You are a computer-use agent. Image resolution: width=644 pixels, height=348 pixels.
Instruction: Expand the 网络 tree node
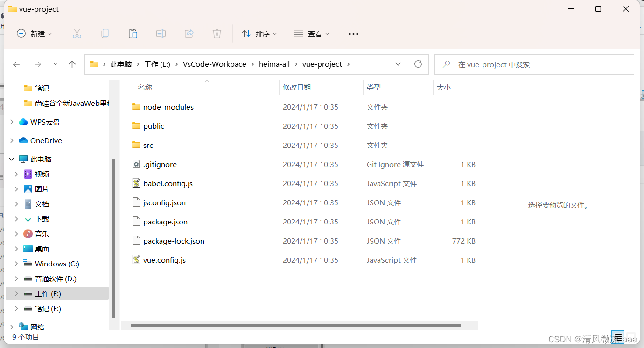[x=12, y=327]
